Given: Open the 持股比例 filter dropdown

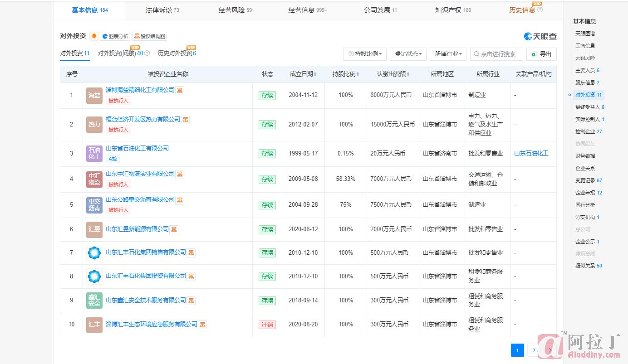Looking at the screenshot, I should (365, 54).
